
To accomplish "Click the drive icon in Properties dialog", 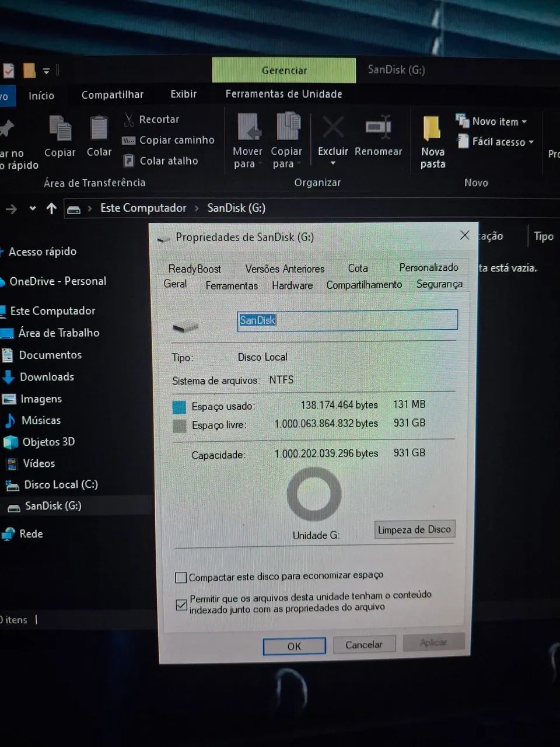I will point(185,326).
